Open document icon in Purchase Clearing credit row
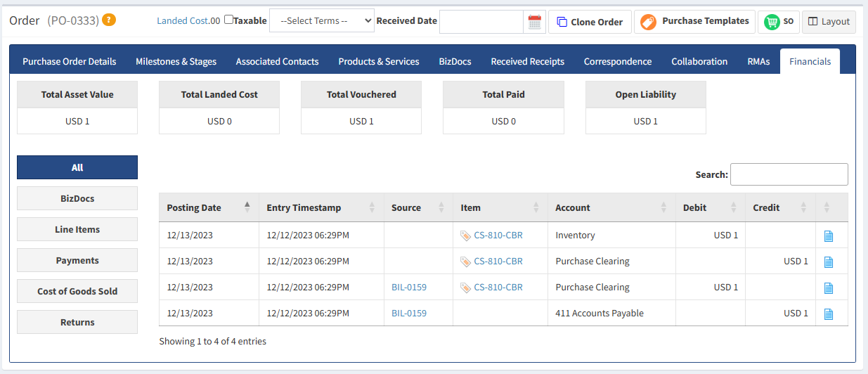The image size is (868, 374). (829, 262)
